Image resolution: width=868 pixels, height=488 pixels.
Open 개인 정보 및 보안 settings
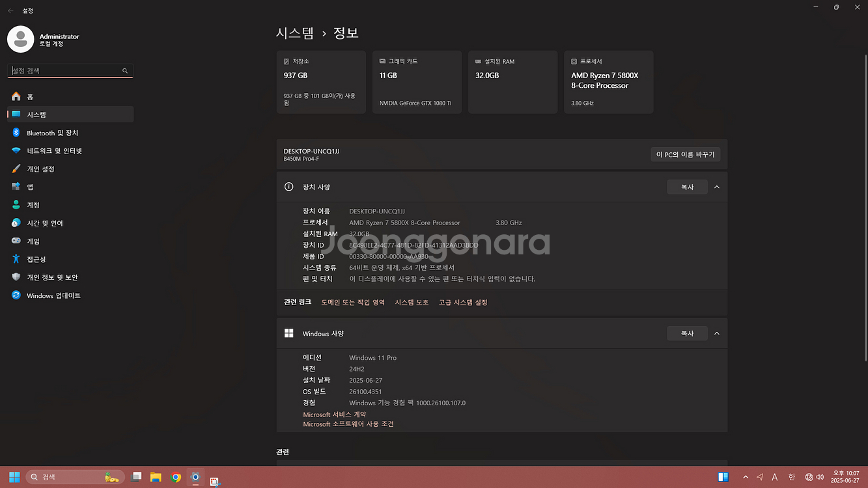coord(70,277)
